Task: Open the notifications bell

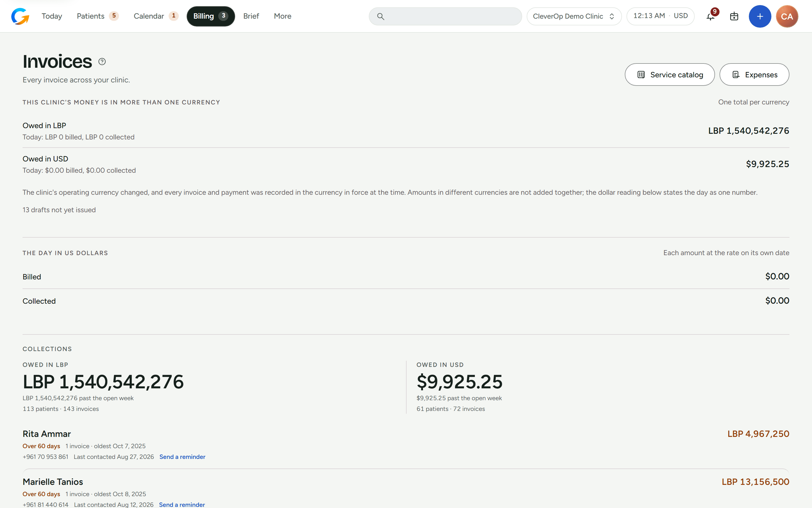Action: pos(710,16)
